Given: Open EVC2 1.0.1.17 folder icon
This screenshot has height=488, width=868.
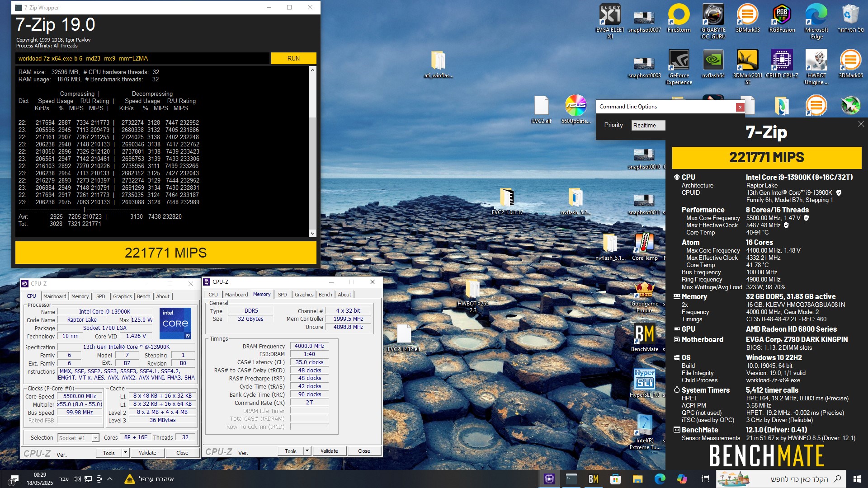Looking at the screenshot, I should [507, 201].
